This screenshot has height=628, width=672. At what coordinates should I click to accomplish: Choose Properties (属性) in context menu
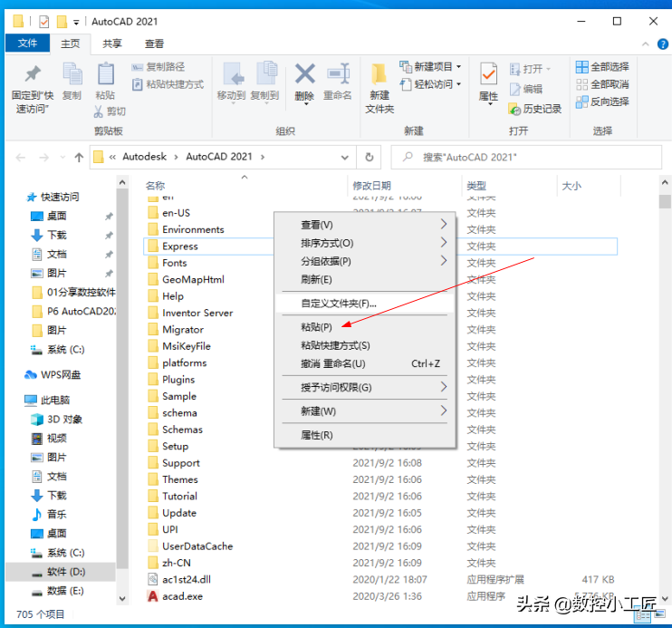[317, 435]
